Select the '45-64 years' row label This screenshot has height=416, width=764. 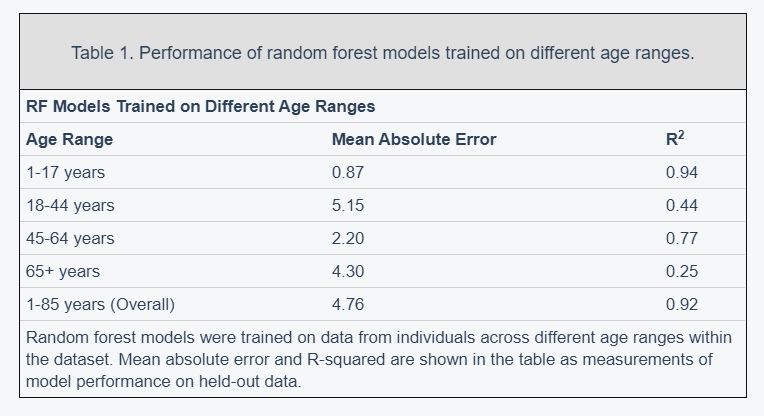(70, 239)
